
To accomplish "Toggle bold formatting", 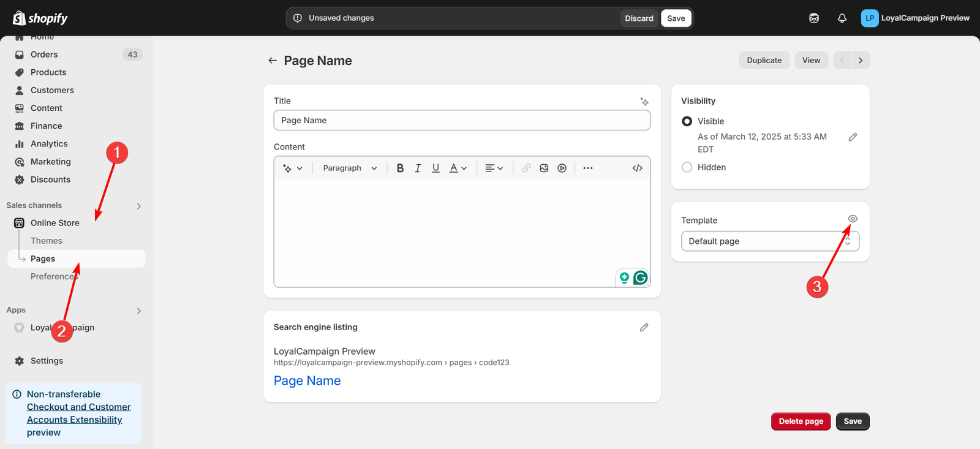I will 400,168.
